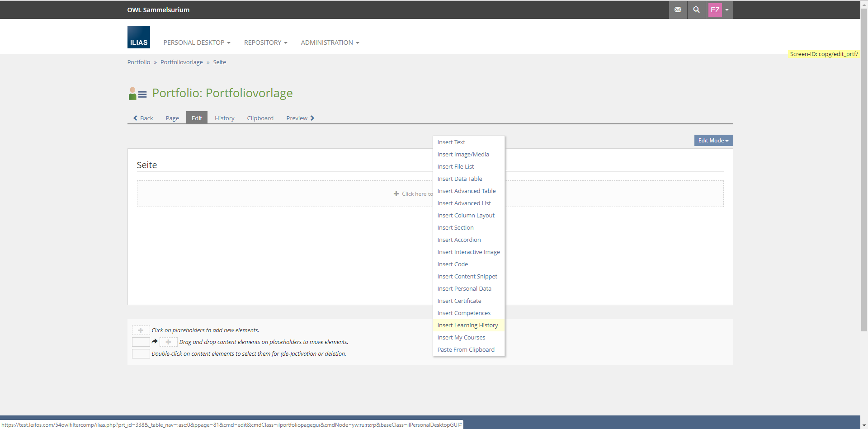Screen dimensions: 868x429
Task: Click the search magnifier icon
Action: point(696,9)
